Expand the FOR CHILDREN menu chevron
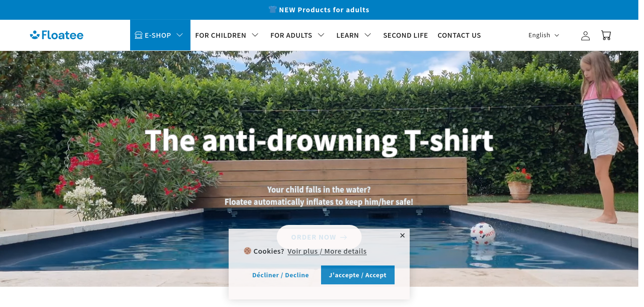The image size is (644, 307). tap(255, 35)
